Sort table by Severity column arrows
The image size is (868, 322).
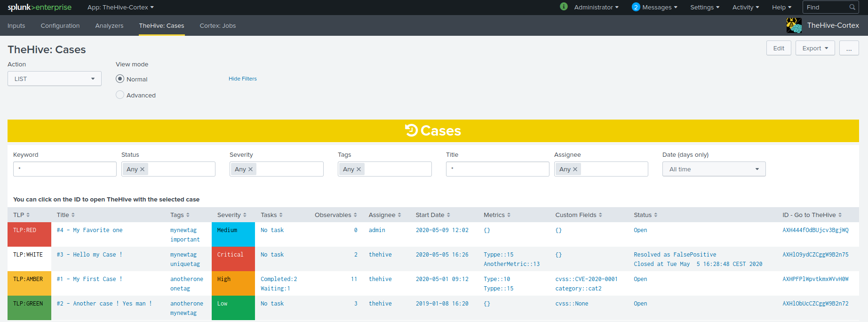245,215
